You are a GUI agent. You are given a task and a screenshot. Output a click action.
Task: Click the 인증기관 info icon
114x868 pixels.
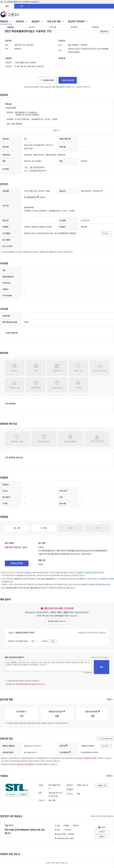coord(67,745)
